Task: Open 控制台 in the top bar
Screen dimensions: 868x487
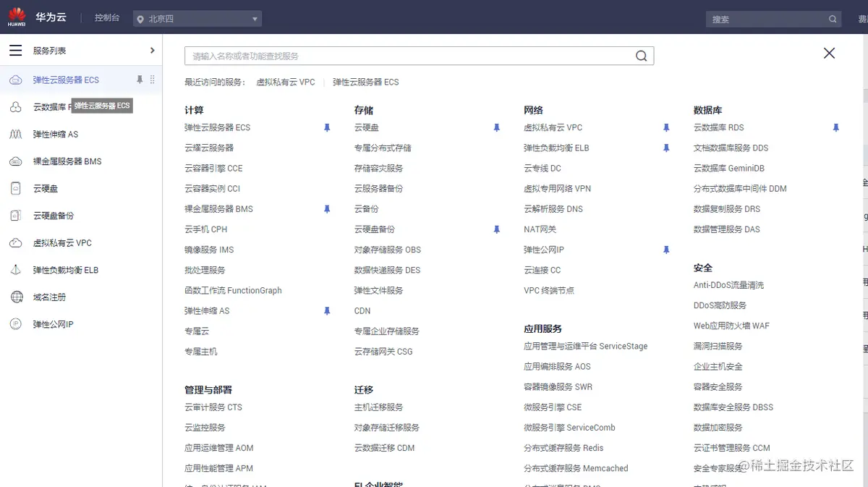Action: pos(107,18)
